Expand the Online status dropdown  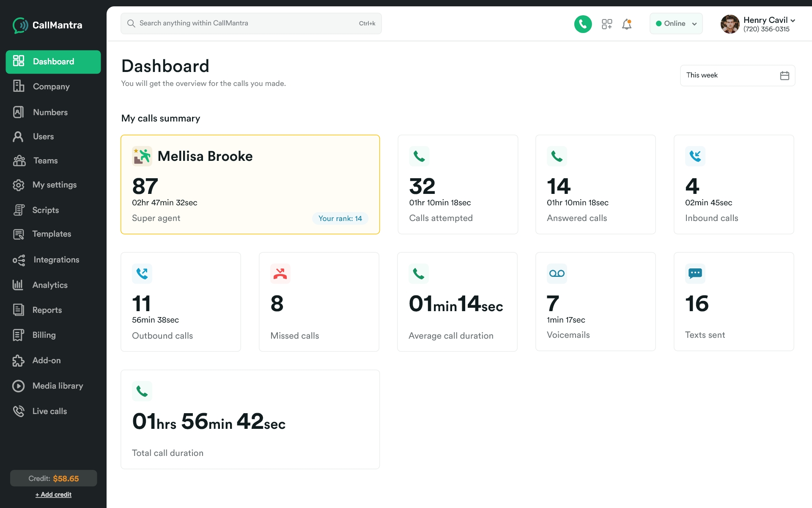point(694,24)
